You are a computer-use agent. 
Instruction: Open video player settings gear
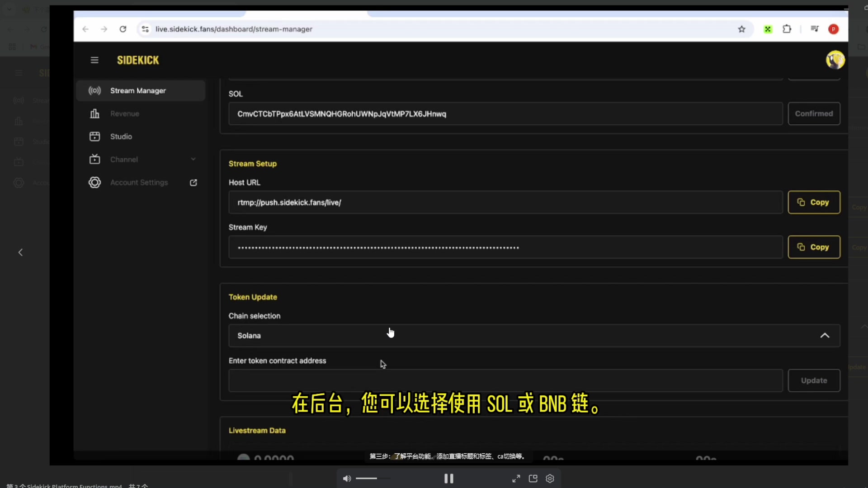point(550,479)
